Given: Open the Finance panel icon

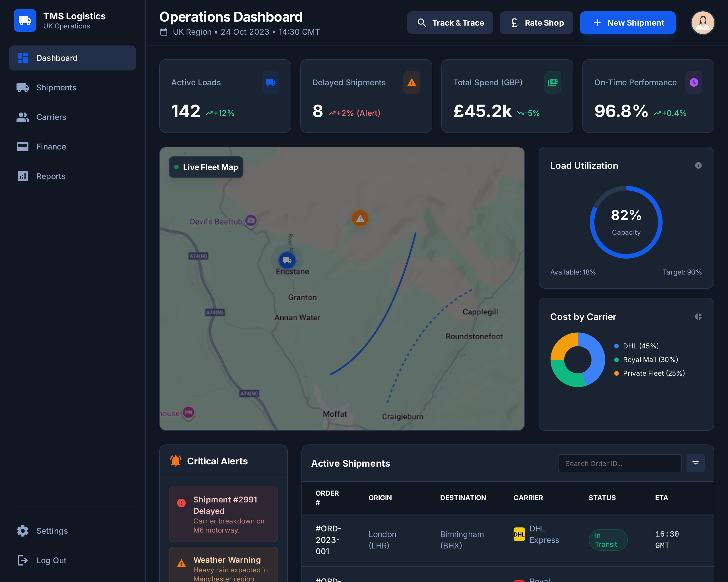Looking at the screenshot, I should 22,146.
